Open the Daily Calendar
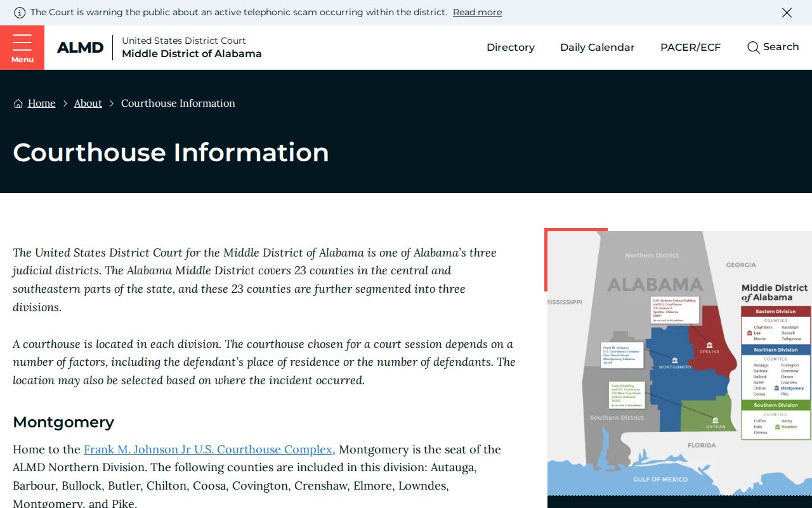This screenshot has width=812, height=508. point(598,48)
